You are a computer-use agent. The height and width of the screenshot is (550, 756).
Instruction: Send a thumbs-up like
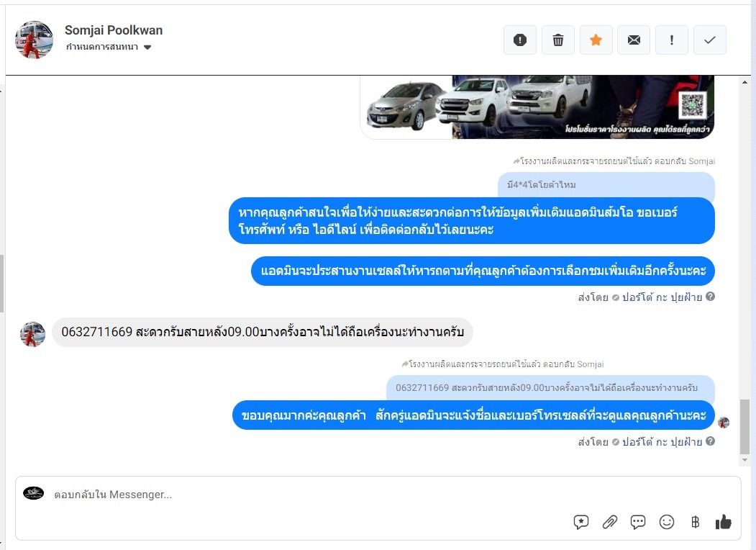723,521
